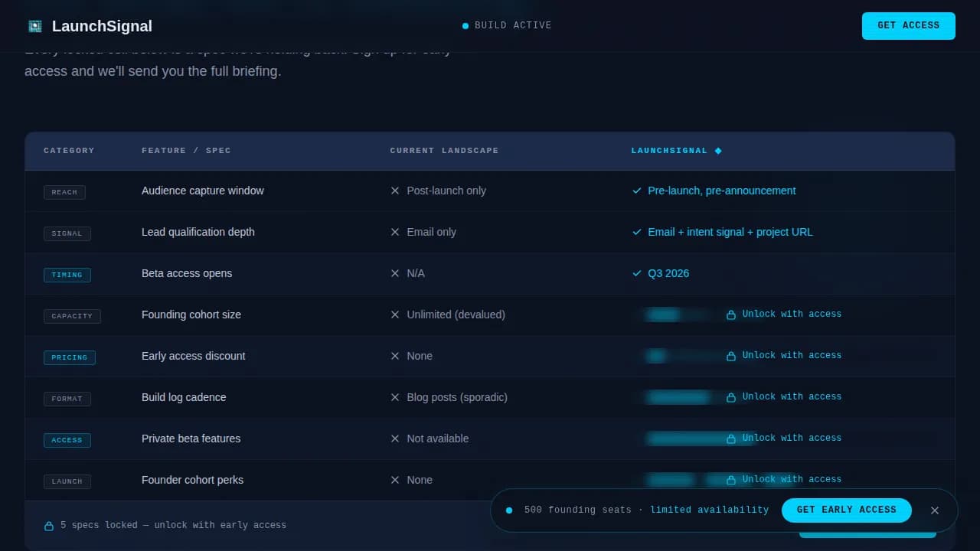Screen dimensions: 980x551
Task: Click the BUILD ACTIVE status indicator
Action: tap(507, 26)
